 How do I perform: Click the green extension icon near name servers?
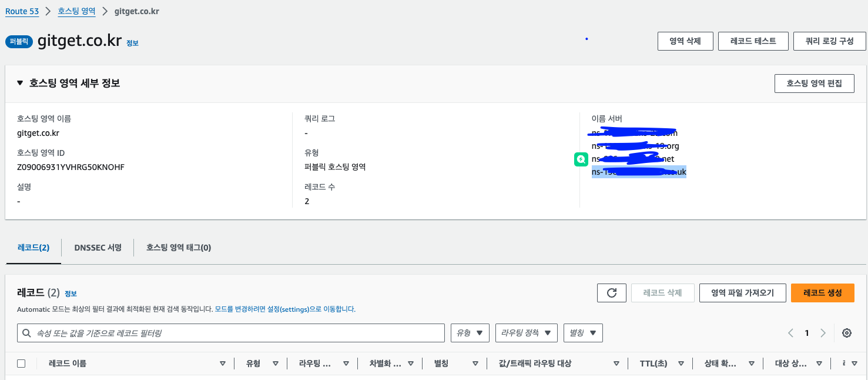pyautogui.click(x=581, y=159)
